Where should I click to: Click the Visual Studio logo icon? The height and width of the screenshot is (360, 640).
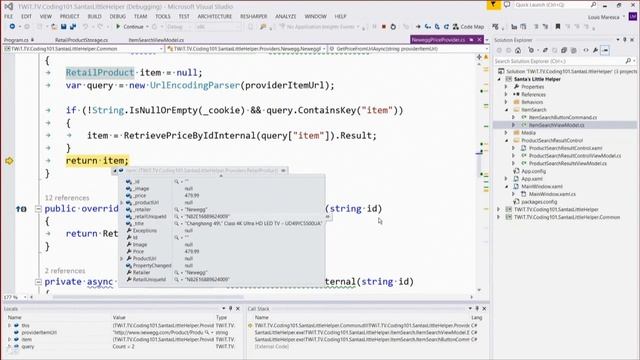(x=9, y=7)
